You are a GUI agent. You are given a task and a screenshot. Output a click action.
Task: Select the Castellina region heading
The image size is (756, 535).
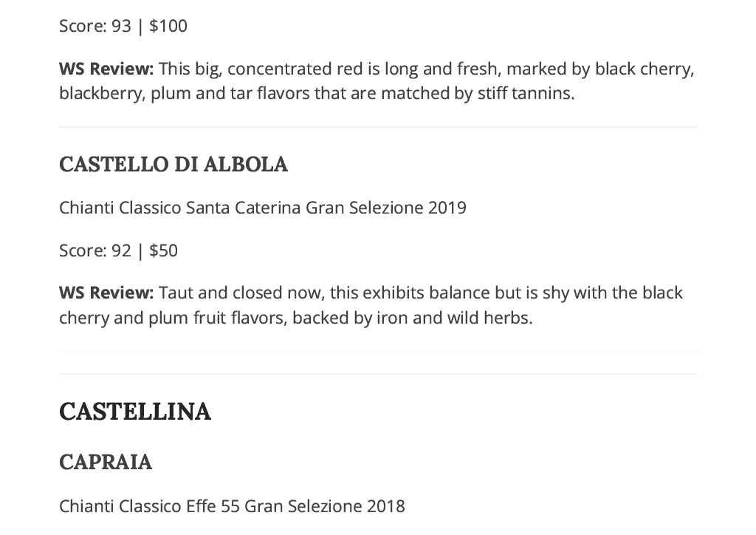click(135, 412)
